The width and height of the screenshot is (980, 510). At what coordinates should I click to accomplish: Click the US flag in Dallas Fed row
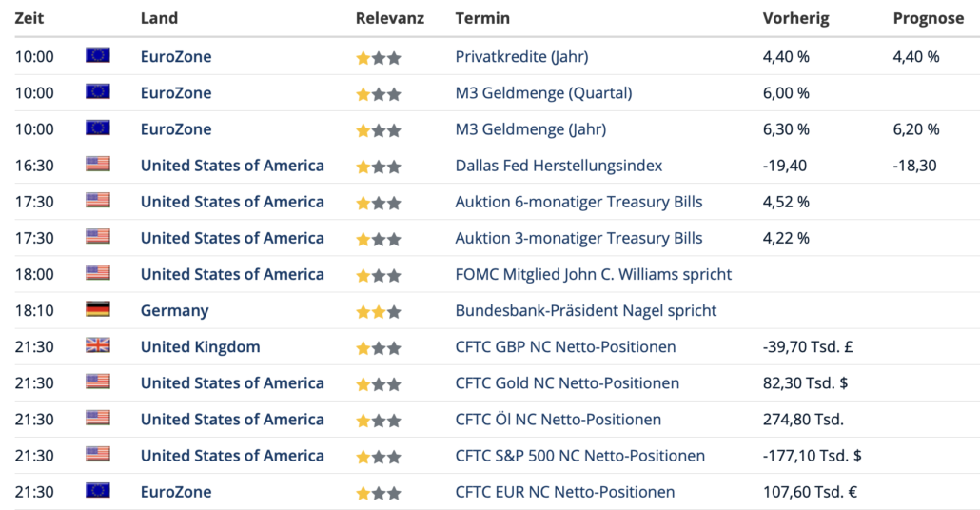[x=97, y=164]
